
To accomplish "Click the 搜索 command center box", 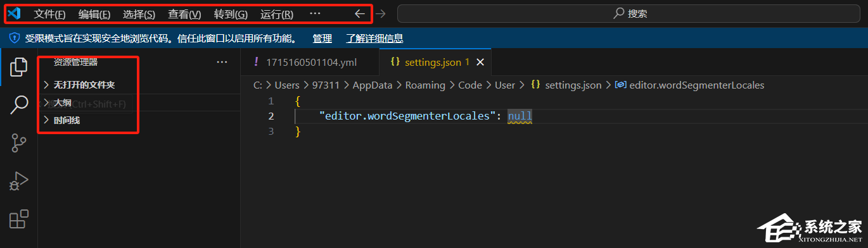I will [x=630, y=13].
